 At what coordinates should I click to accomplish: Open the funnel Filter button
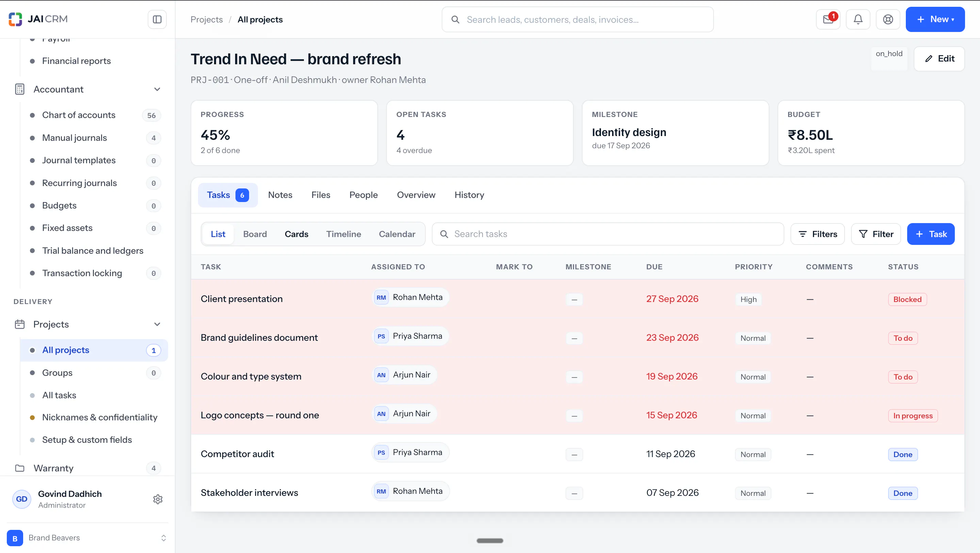[876, 234]
